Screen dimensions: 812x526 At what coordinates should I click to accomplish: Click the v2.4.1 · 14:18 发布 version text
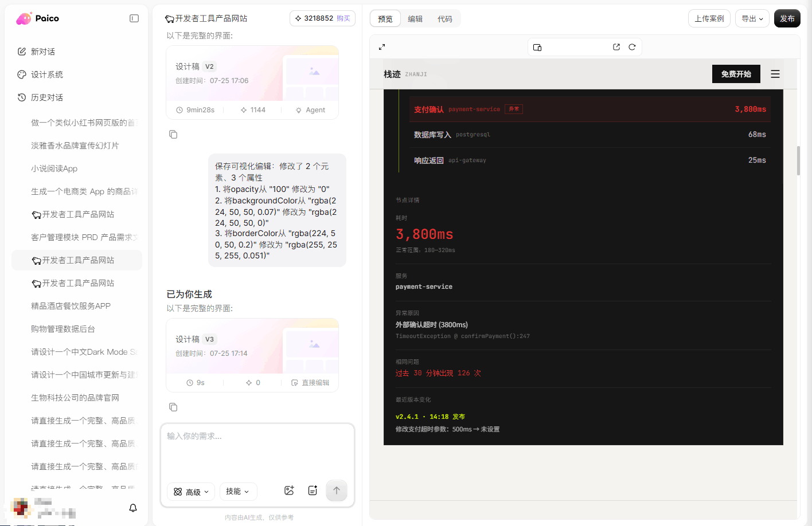[430, 417]
